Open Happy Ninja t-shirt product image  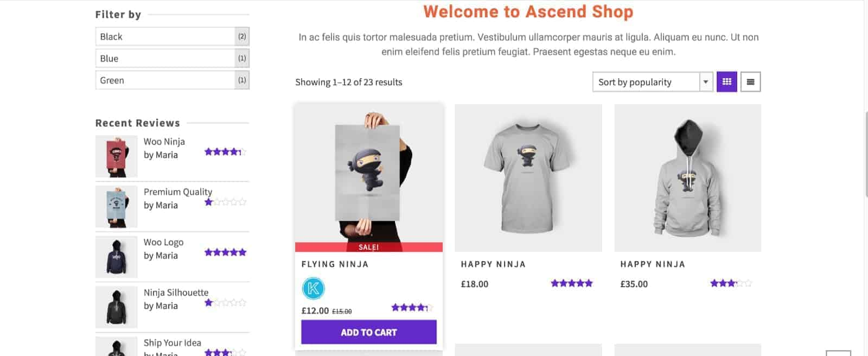click(x=528, y=178)
